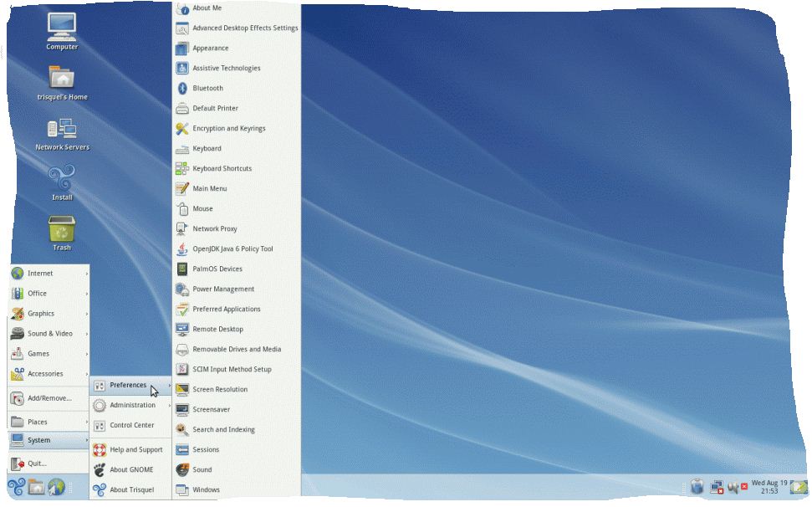Image resolution: width=812 pixels, height=507 pixels.
Task: Select the Trash icon on desktop
Action: pos(62,233)
